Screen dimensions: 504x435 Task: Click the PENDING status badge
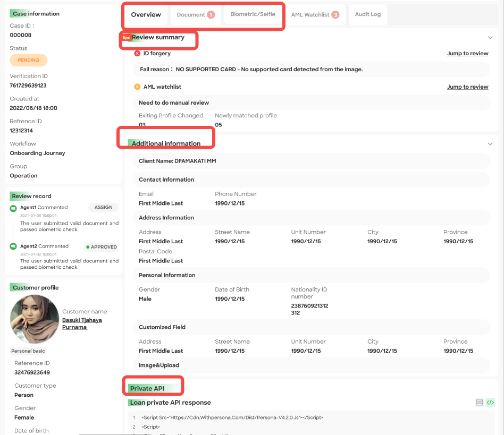(29, 60)
